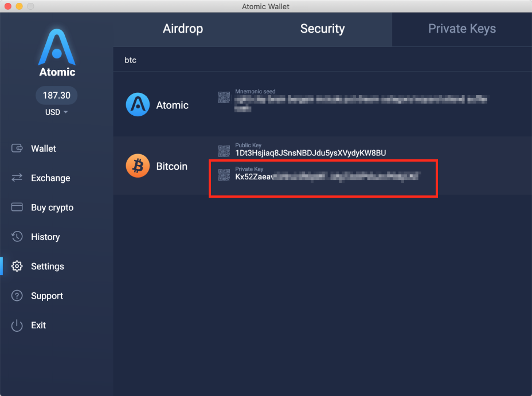This screenshot has width=532, height=396.
Task: Click the Wallet icon in the sidebar
Action: (17, 148)
